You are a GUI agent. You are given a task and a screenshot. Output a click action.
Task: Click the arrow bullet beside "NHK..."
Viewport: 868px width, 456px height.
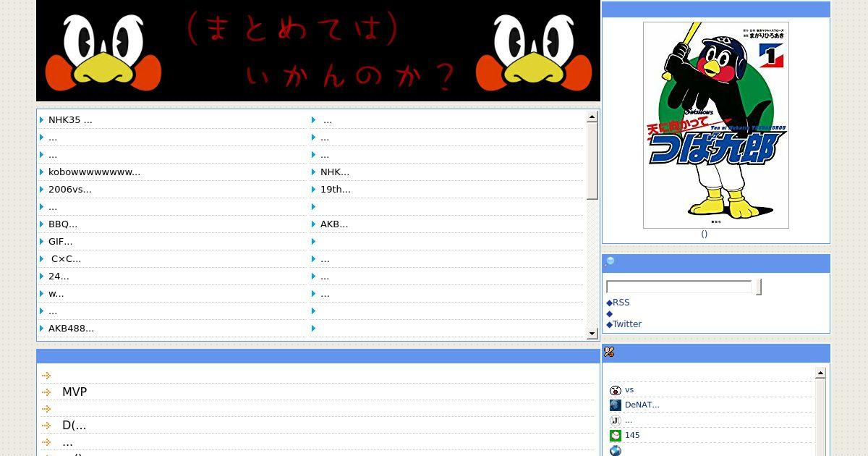pos(314,172)
